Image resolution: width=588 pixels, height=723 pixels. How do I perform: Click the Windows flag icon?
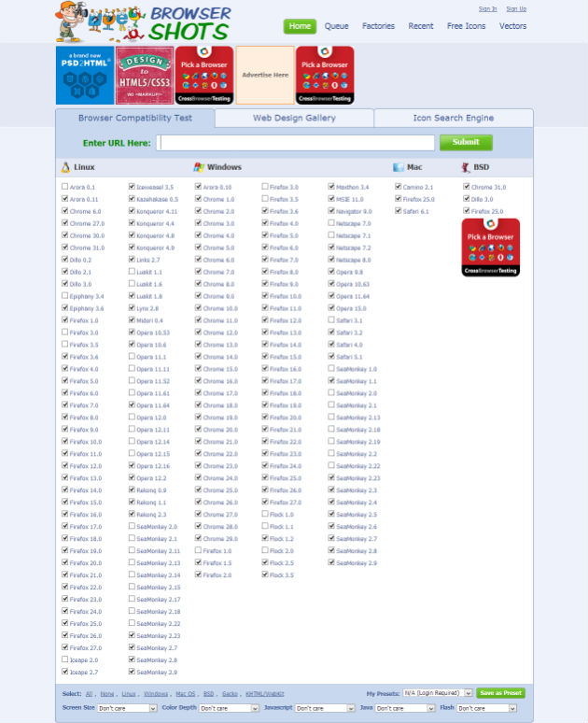pyautogui.click(x=199, y=167)
